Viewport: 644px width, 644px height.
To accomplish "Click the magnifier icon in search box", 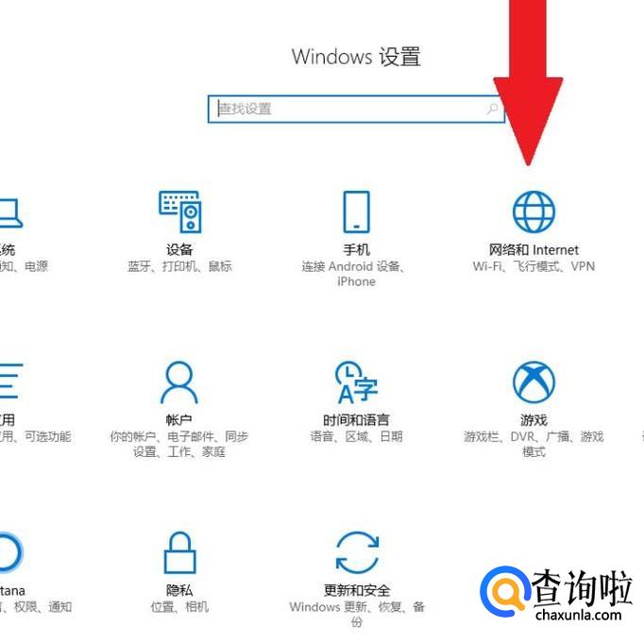I will (x=492, y=109).
